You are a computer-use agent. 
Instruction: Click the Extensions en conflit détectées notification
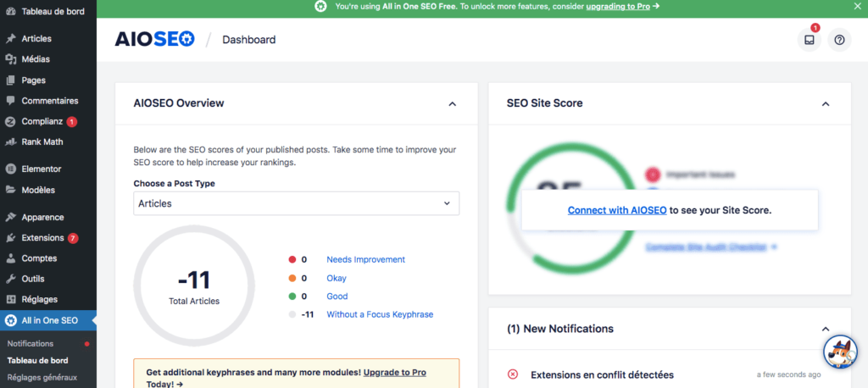tap(603, 374)
